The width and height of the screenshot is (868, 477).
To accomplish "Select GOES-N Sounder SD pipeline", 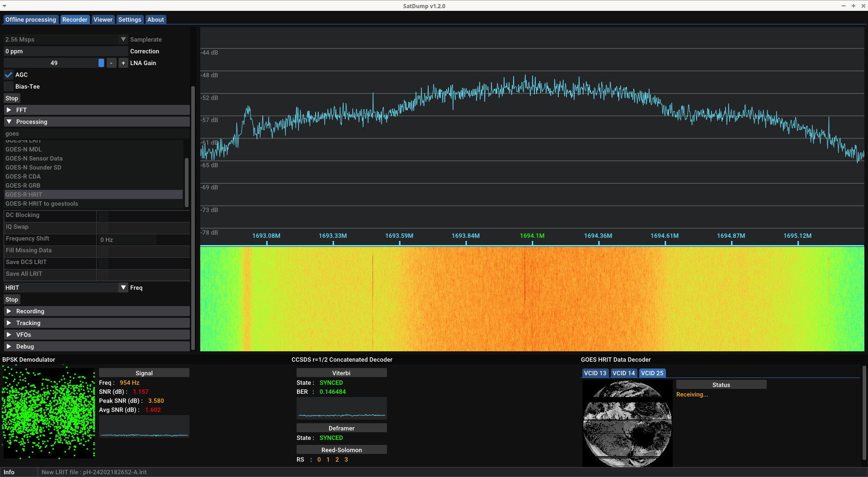I will point(93,167).
